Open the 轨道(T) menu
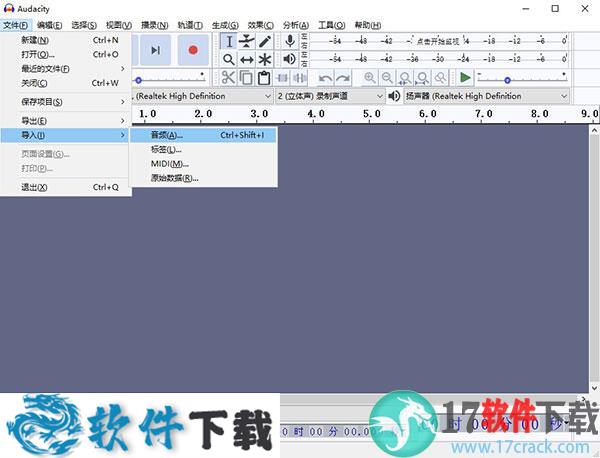 (190, 25)
